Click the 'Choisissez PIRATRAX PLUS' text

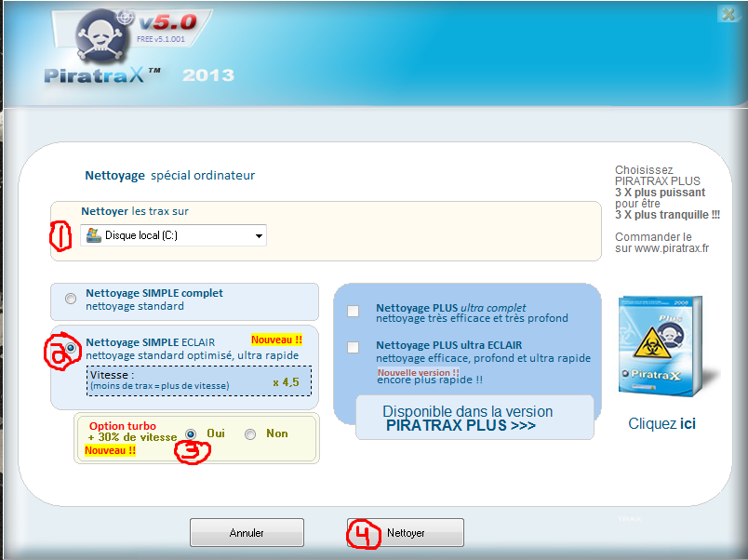tap(658, 176)
